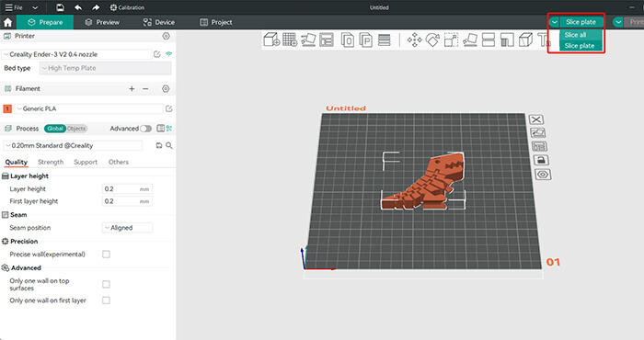The width and height of the screenshot is (644, 340).
Task: Edit the Creality Ender-3 printer preset
Action: tap(157, 54)
